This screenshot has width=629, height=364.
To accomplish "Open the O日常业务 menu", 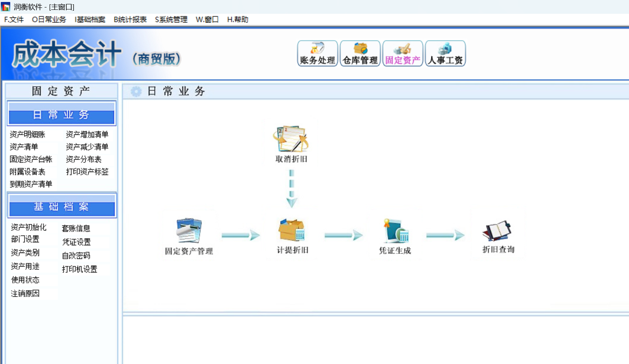I will [49, 20].
